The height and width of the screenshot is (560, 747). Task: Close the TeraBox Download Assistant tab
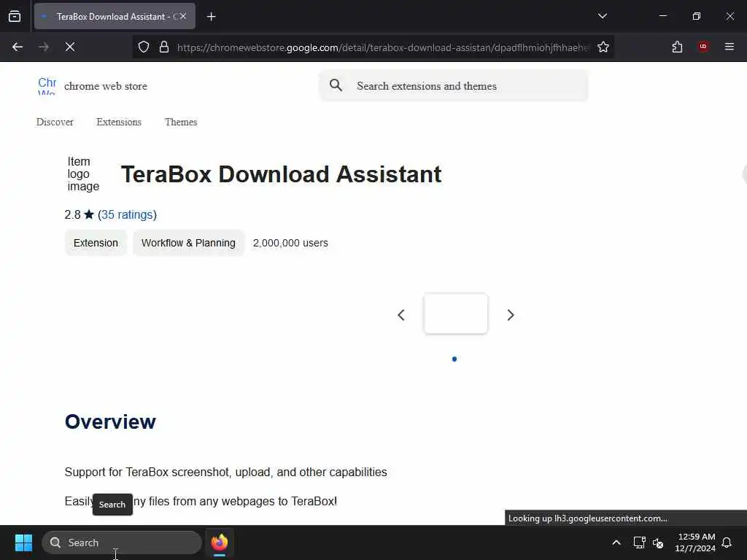(183, 16)
